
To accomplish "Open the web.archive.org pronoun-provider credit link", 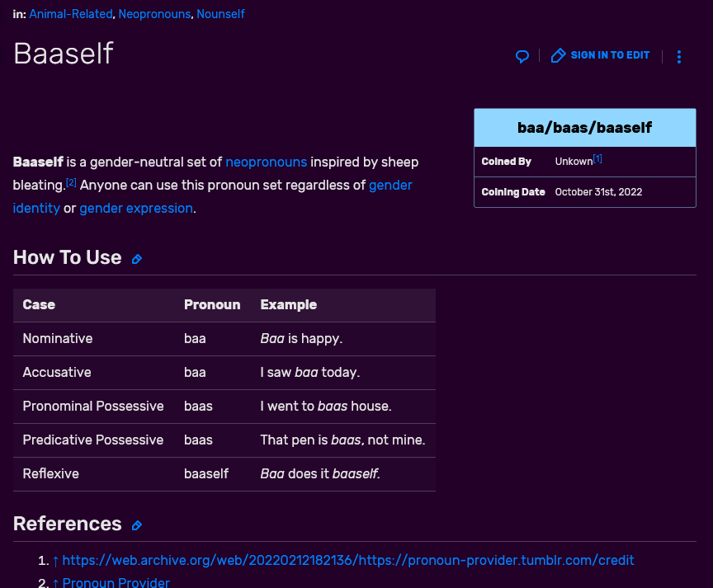I will 348,560.
